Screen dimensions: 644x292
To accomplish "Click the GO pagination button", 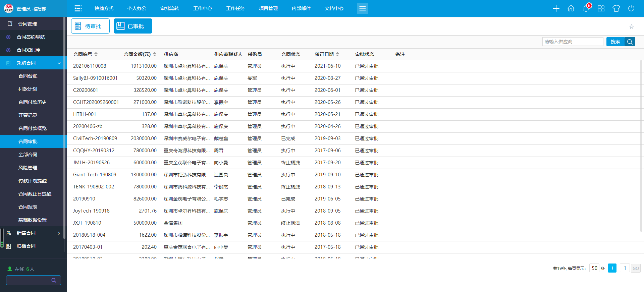I will point(636,268).
